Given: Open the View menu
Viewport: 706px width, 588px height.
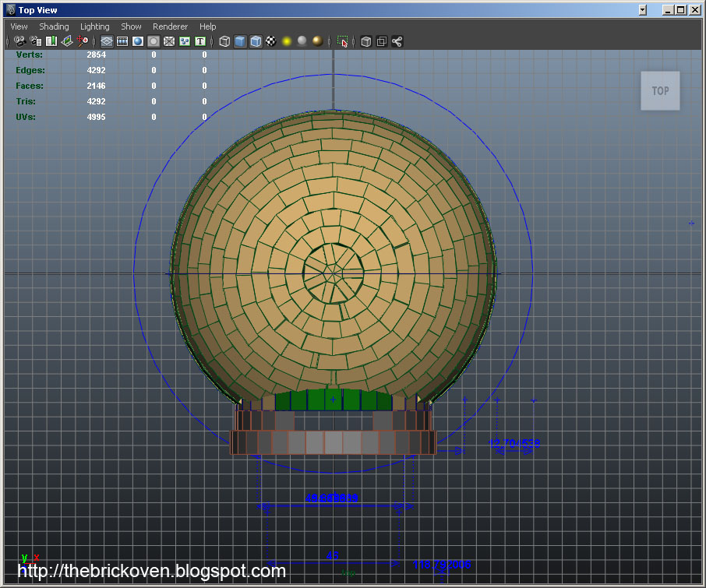Looking at the screenshot, I should [x=19, y=26].
